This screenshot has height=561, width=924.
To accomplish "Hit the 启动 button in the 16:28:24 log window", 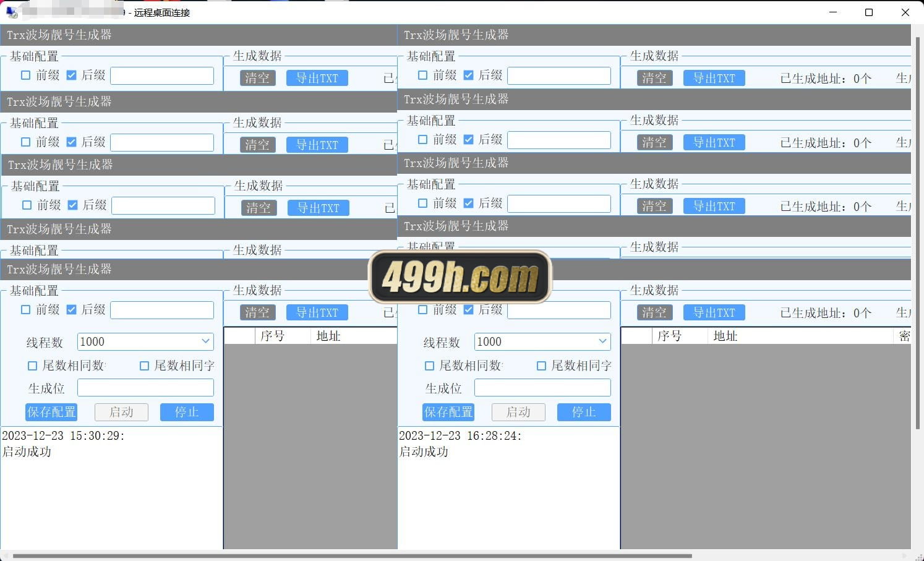I will pyautogui.click(x=518, y=412).
